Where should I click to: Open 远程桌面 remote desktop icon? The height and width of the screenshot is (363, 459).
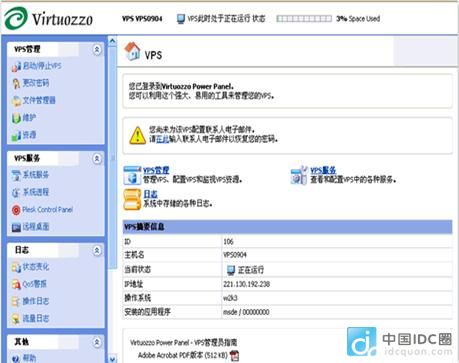(16, 227)
